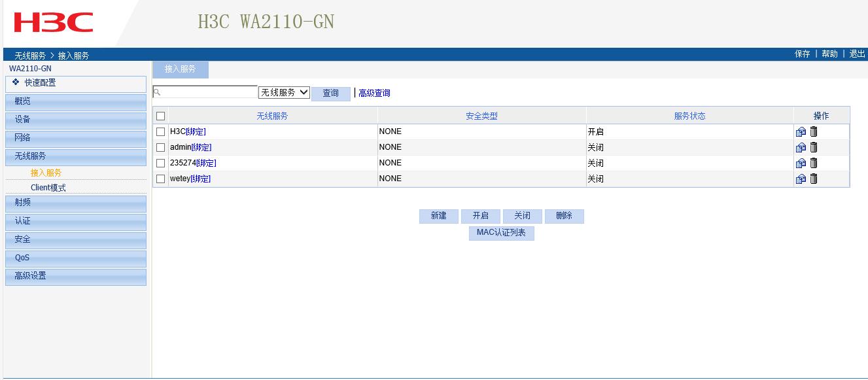Delete the wetey service via trash icon

(814, 179)
